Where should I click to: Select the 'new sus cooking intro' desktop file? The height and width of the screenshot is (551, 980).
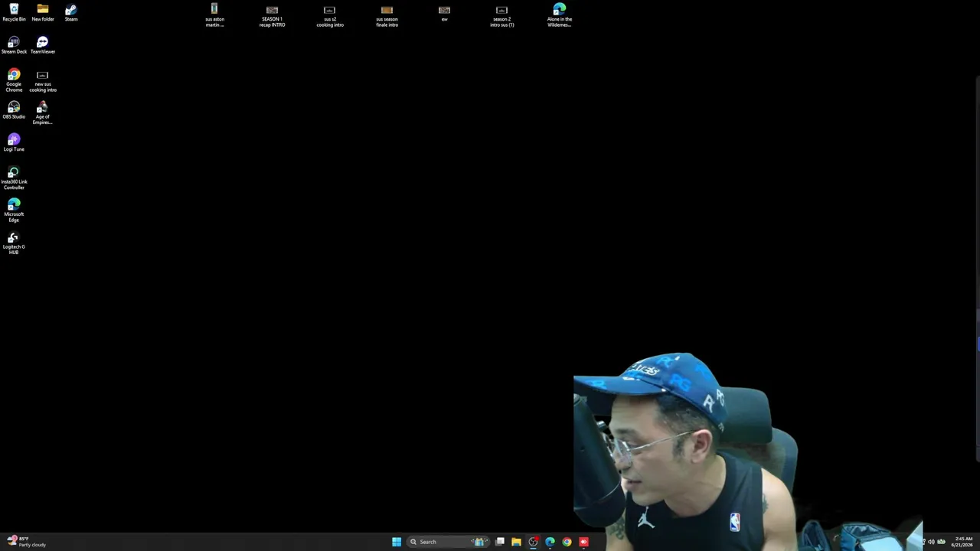pos(43,80)
